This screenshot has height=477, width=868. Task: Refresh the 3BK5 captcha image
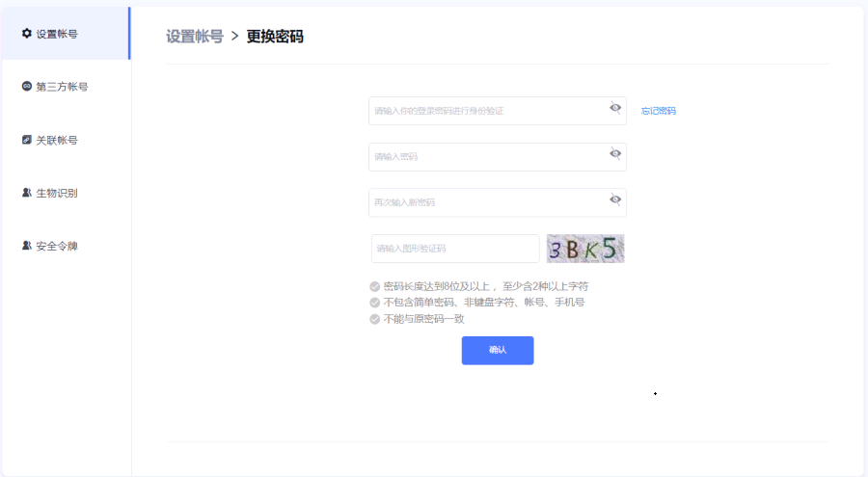tap(585, 249)
